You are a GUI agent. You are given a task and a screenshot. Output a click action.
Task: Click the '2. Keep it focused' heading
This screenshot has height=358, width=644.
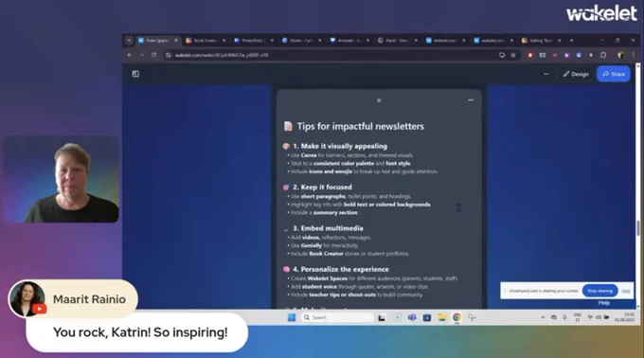(x=322, y=188)
